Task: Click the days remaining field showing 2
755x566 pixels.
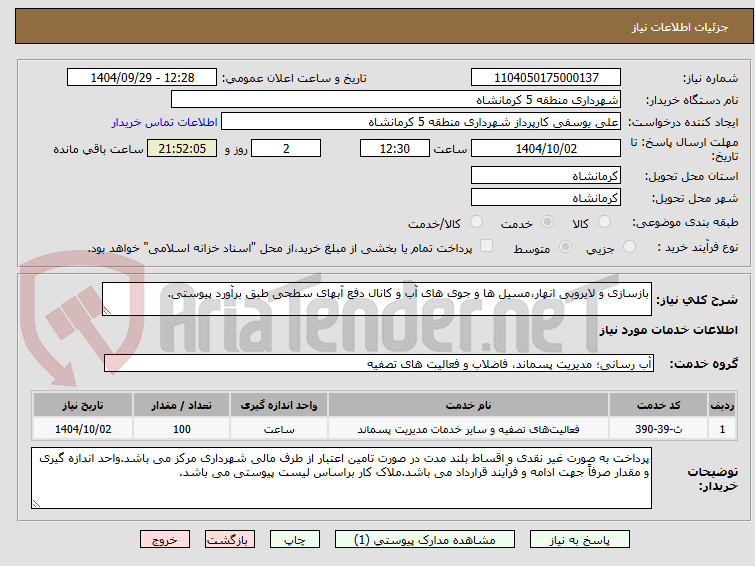Action: [286, 148]
